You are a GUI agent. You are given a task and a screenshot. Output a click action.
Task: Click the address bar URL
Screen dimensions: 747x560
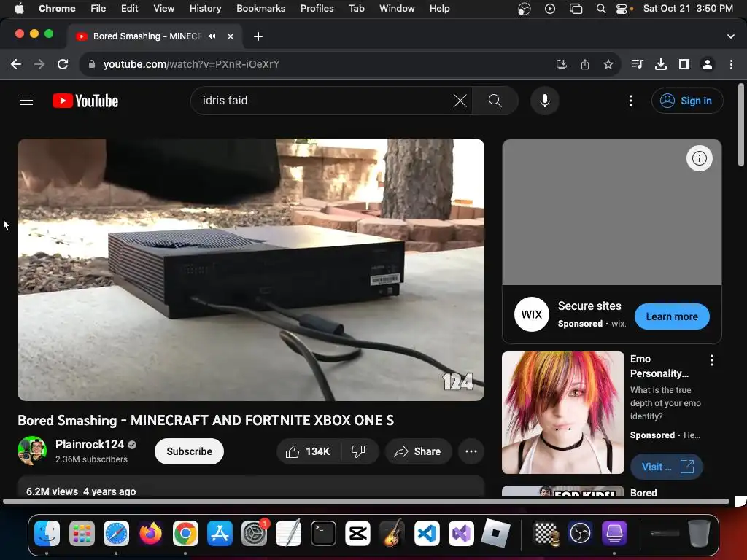(x=191, y=64)
